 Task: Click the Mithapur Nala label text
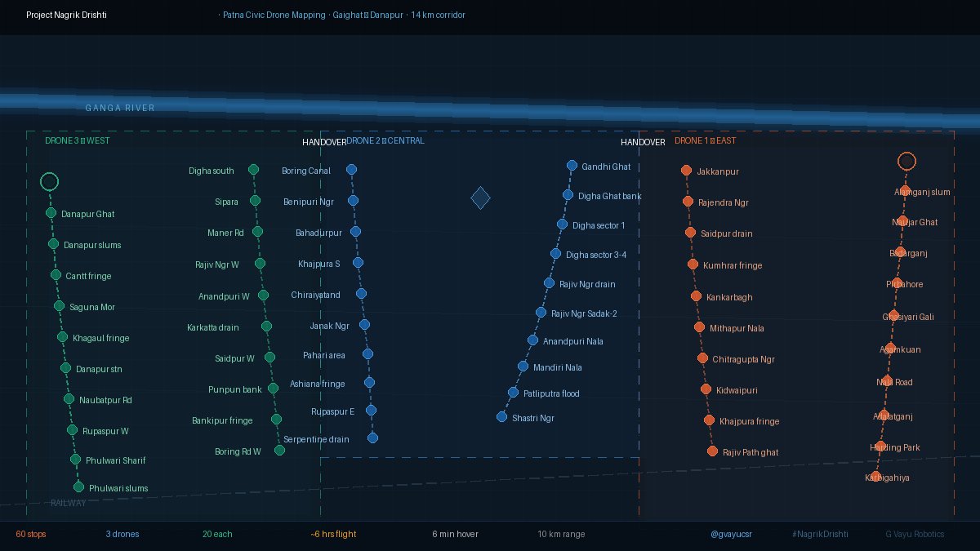(x=737, y=328)
